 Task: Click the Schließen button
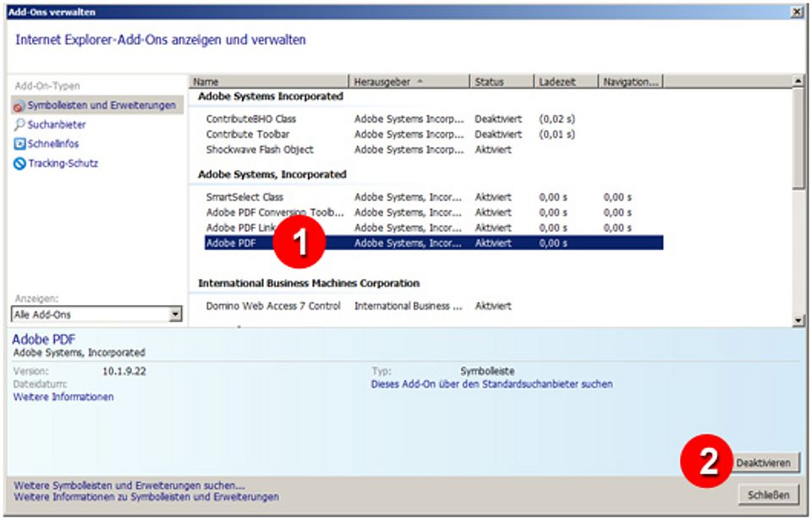768,495
